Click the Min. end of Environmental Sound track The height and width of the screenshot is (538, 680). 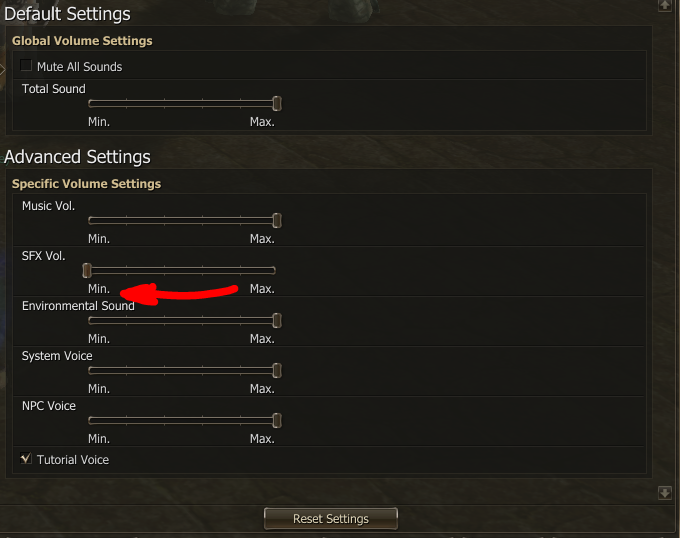point(91,321)
